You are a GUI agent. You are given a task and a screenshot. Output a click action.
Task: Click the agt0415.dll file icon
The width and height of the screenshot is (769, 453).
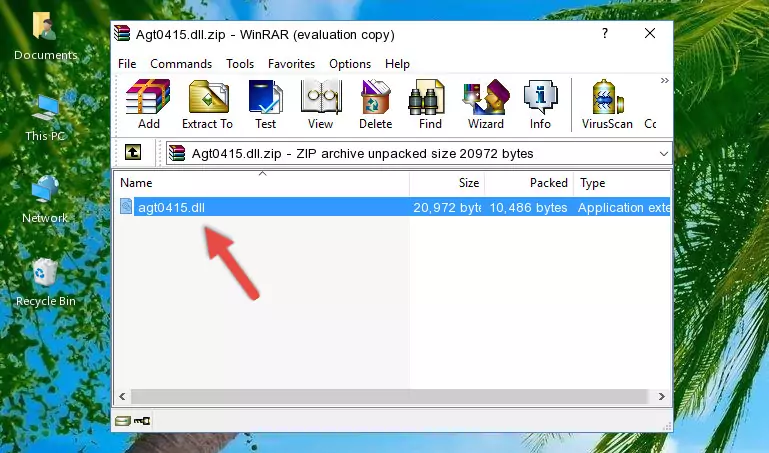pyautogui.click(x=126, y=206)
